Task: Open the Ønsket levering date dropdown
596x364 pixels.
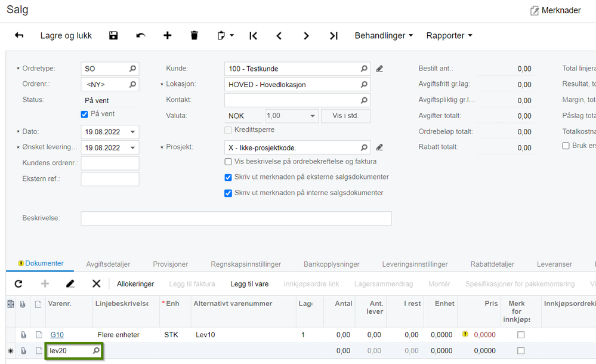Action: 132,147
